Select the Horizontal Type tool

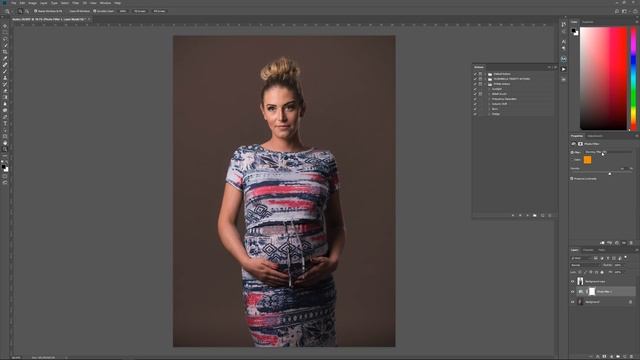(x=5, y=123)
